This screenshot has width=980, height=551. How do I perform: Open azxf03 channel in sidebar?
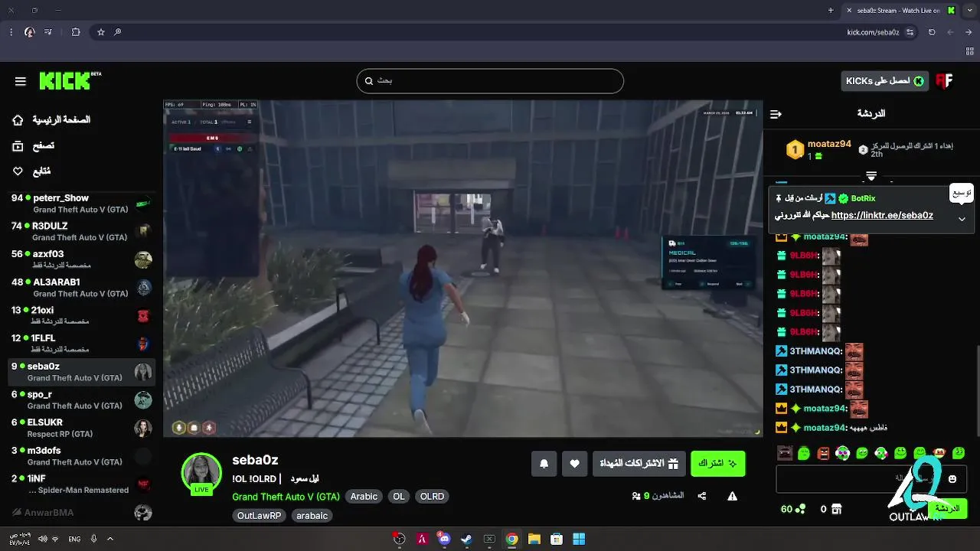click(x=81, y=259)
